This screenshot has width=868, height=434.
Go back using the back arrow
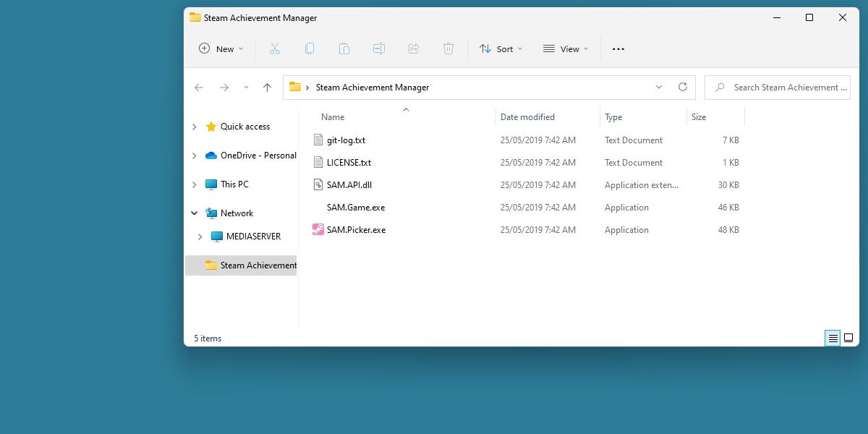[199, 87]
